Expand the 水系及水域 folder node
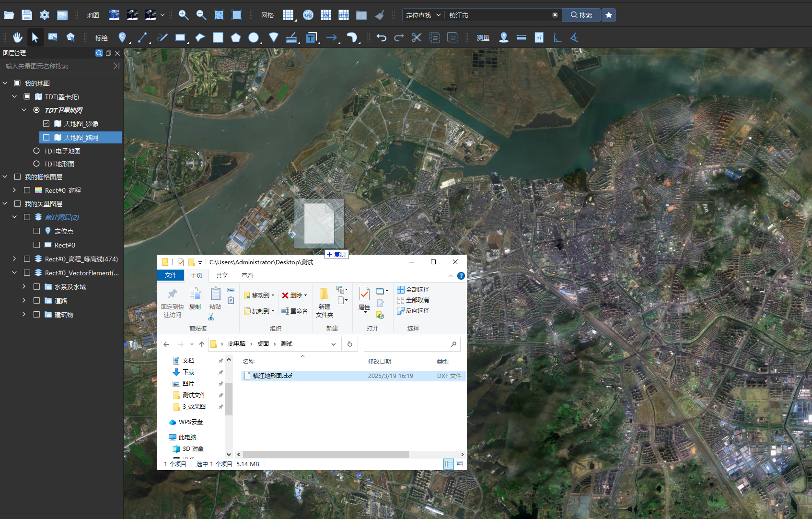The image size is (812, 519). [24, 287]
